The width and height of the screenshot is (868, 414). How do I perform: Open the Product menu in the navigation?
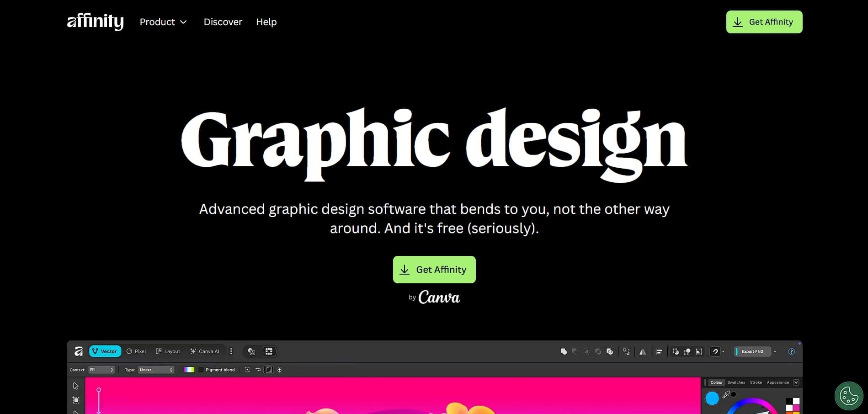point(163,21)
